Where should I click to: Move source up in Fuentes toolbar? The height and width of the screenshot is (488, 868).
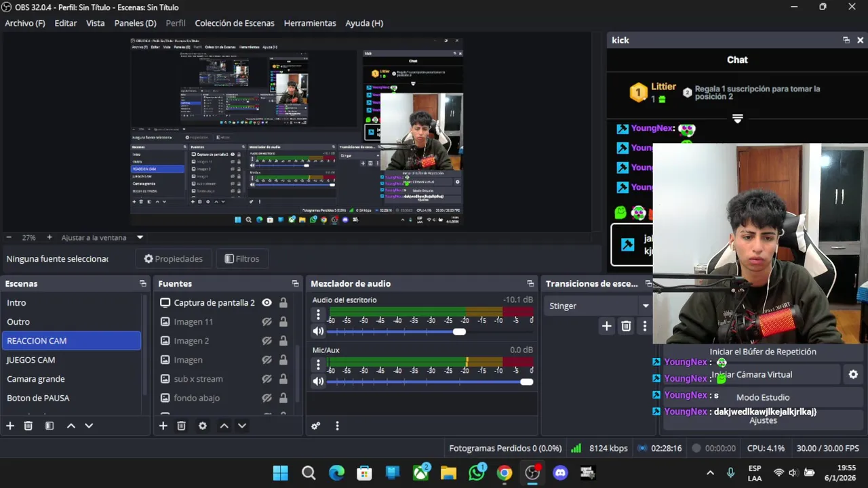224,426
